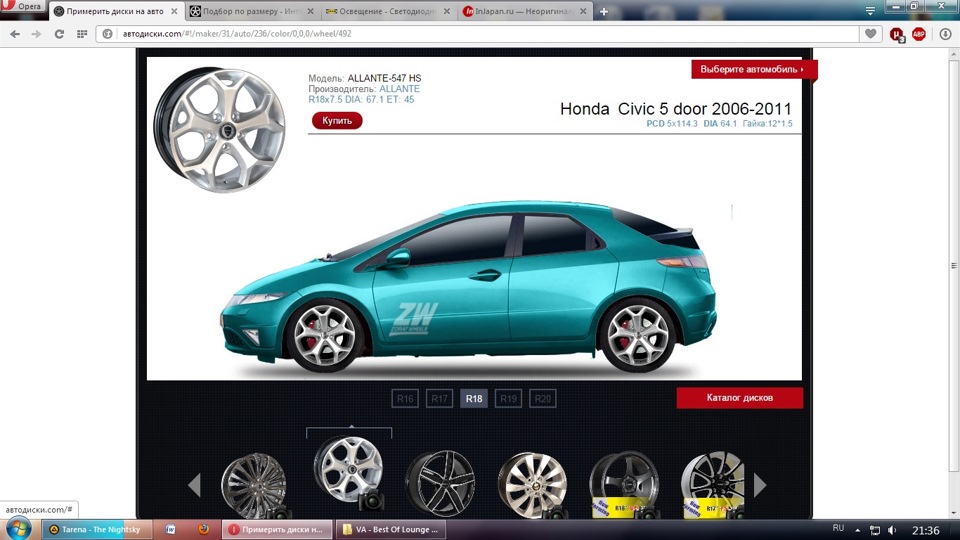
Task: Click the teal Honda Civic car preview
Action: click(469, 287)
